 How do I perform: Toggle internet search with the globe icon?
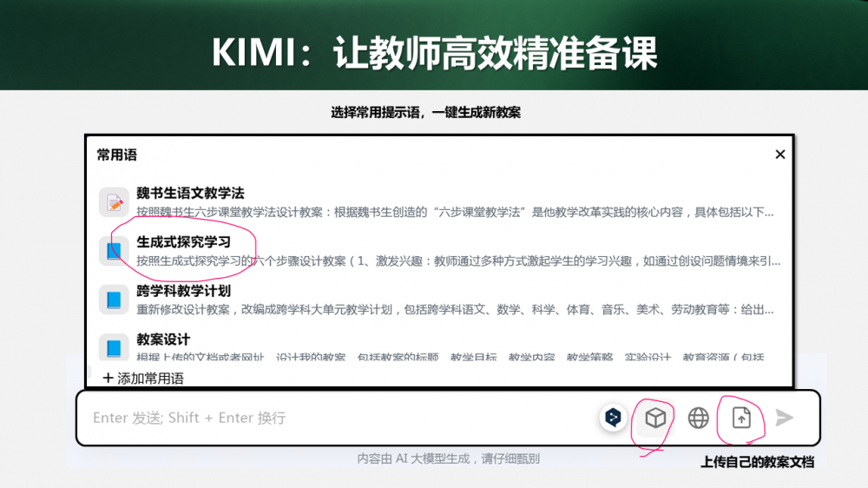click(x=699, y=418)
